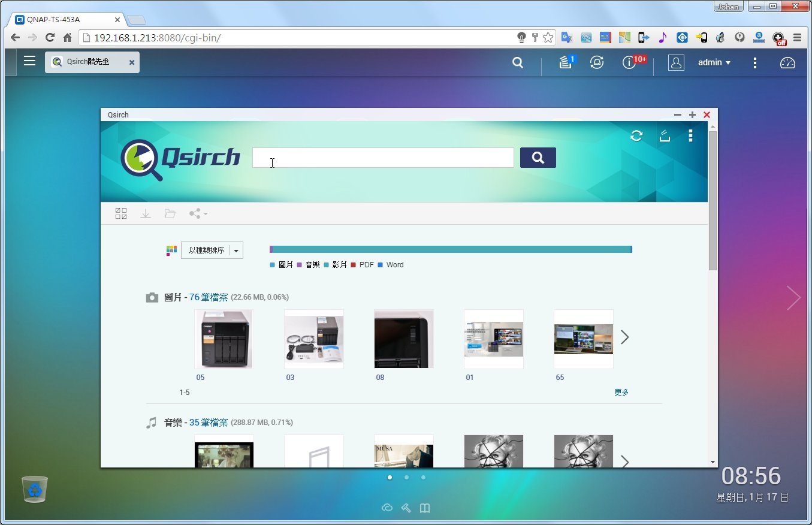Open photo thumbnail named 01
812x525 pixels.
point(494,339)
